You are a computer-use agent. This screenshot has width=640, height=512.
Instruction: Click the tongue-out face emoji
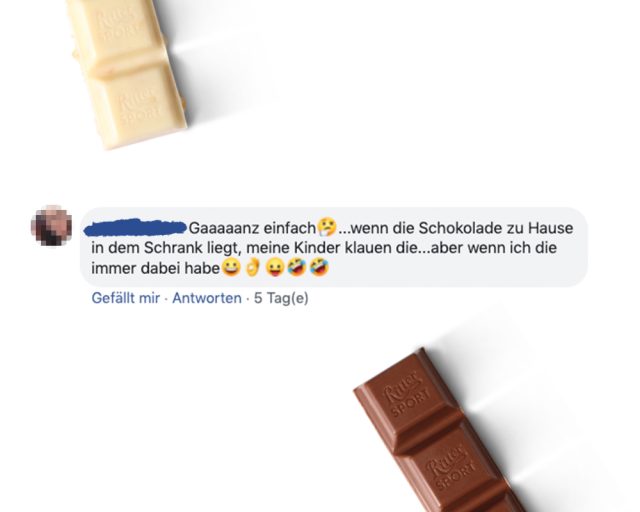275,268
